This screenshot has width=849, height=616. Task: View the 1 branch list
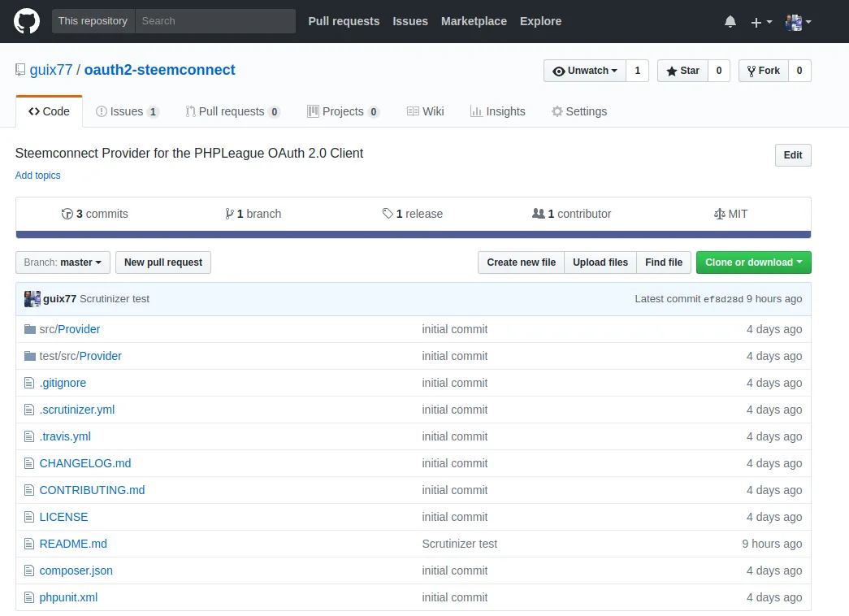coord(253,214)
